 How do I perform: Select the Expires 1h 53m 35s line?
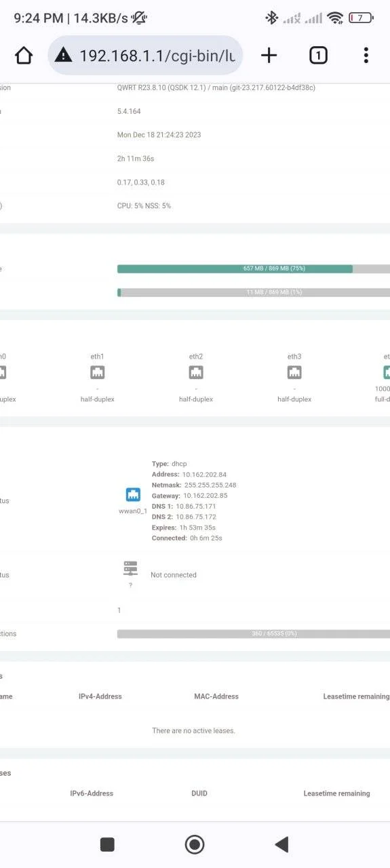coord(184,528)
